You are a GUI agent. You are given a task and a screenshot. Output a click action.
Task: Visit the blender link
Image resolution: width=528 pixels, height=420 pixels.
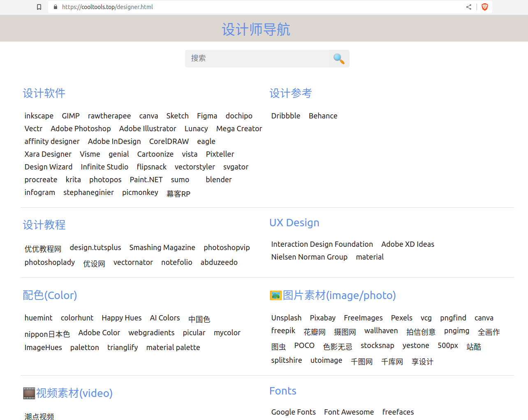(219, 180)
